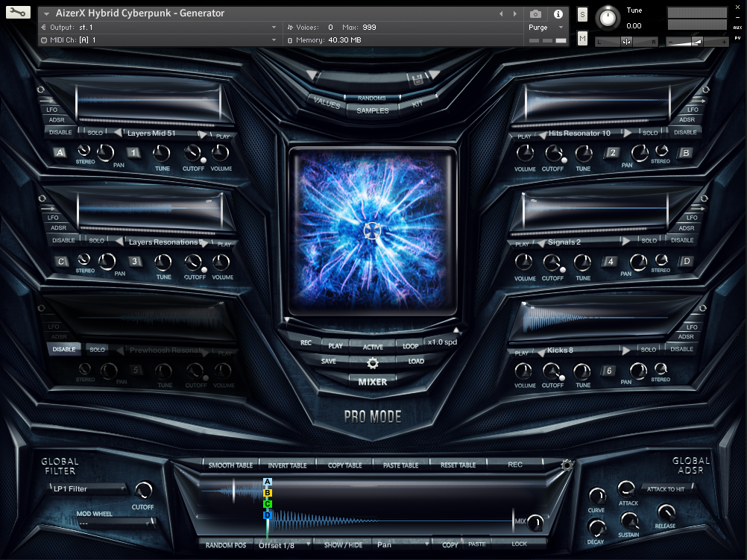The width and height of the screenshot is (747, 560).
Task: Open the MOD WHEEL assignment dropdown
Action: (116, 523)
